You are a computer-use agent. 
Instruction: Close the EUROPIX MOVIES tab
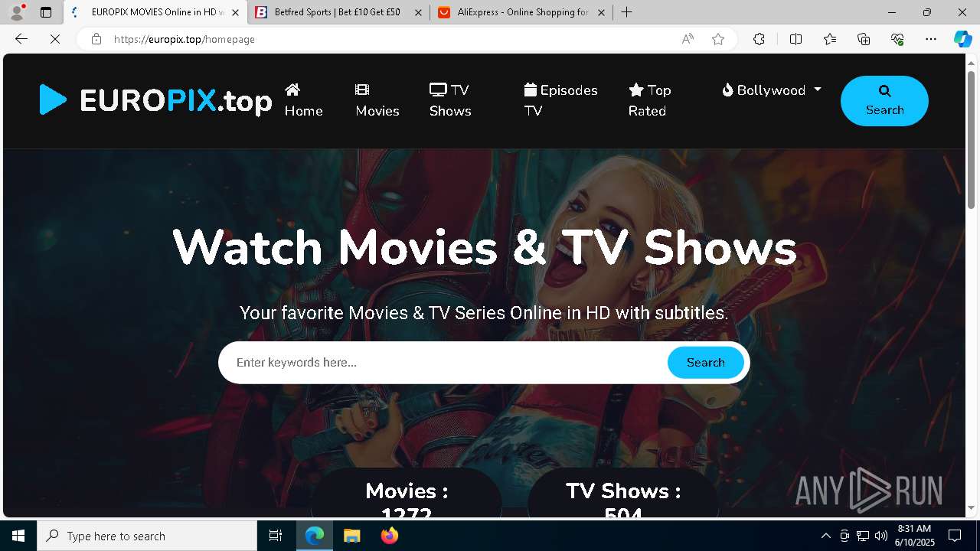235,12
